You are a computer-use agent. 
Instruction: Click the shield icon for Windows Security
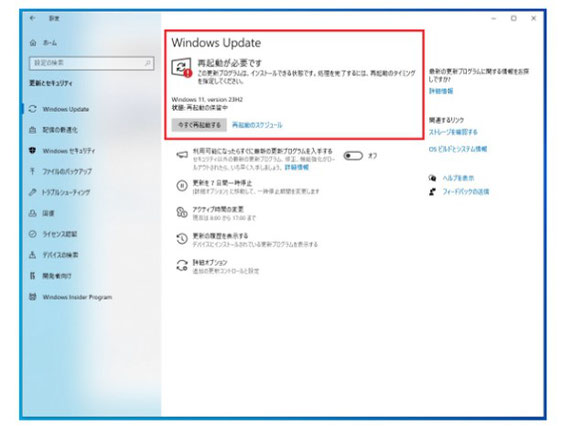click(x=33, y=151)
